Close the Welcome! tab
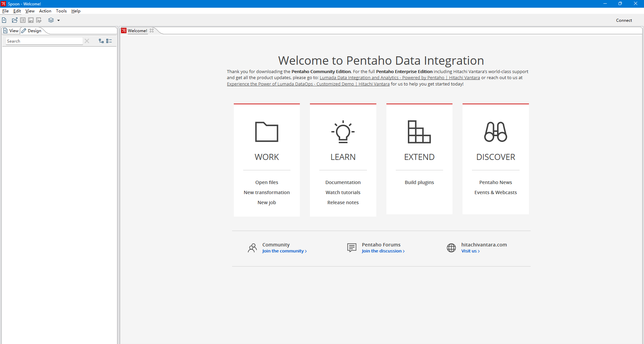Image resolution: width=644 pixels, height=344 pixels. [152, 31]
